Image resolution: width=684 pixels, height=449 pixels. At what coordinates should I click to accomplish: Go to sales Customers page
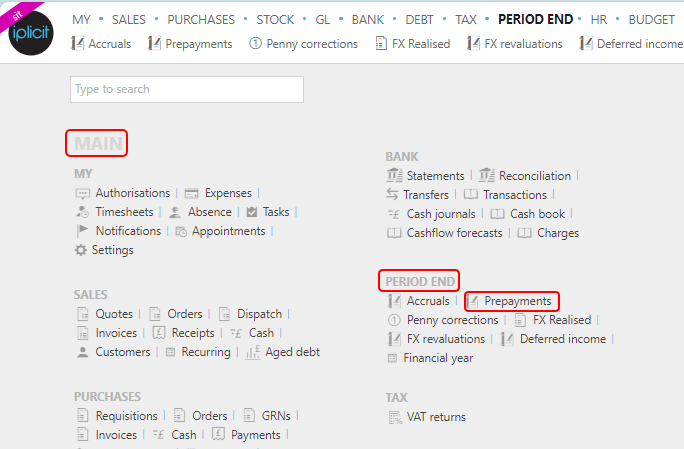click(122, 352)
